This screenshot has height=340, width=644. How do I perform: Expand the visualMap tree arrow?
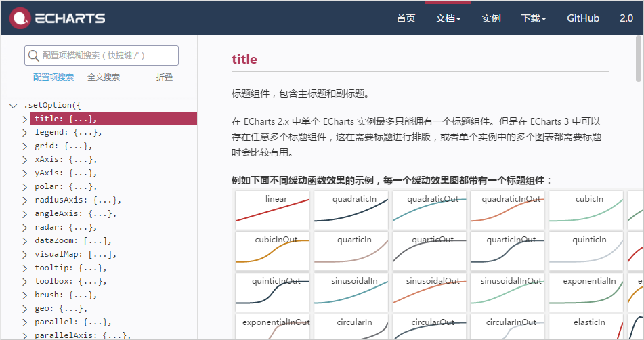coord(24,255)
